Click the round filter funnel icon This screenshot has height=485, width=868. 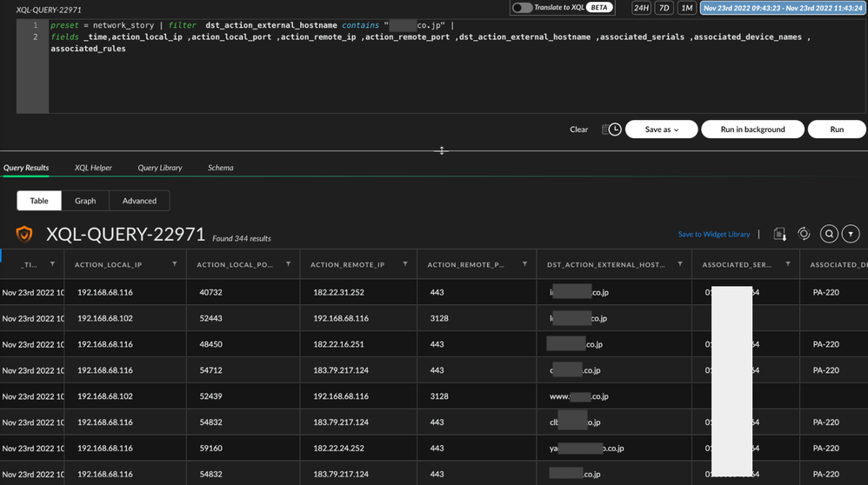pos(851,234)
